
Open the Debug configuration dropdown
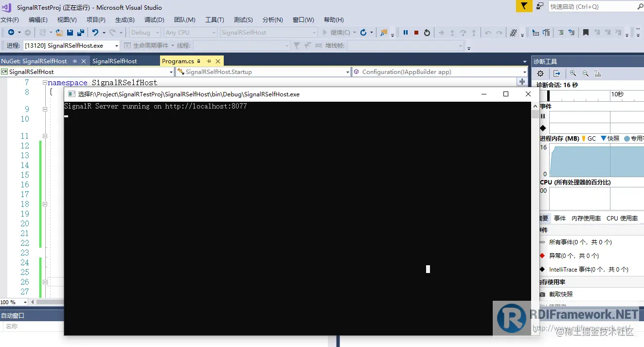pyautogui.click(x=145, y=33)
